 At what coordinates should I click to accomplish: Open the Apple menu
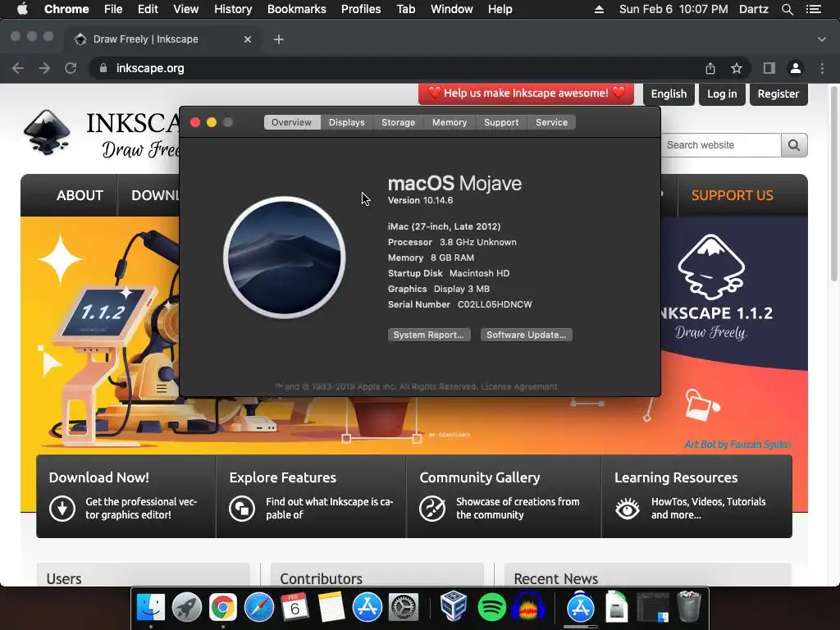tap(22, 9)
